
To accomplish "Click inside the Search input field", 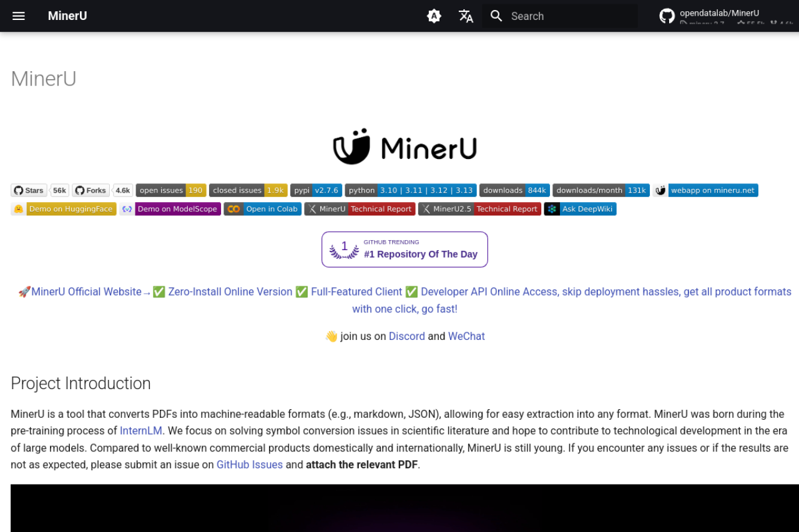I will point(562,16).
